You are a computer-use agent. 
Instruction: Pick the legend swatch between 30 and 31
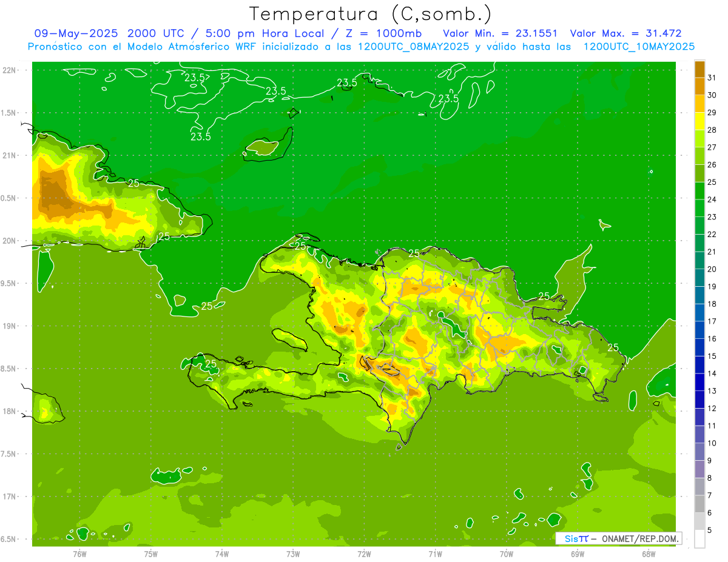(699, 87)
